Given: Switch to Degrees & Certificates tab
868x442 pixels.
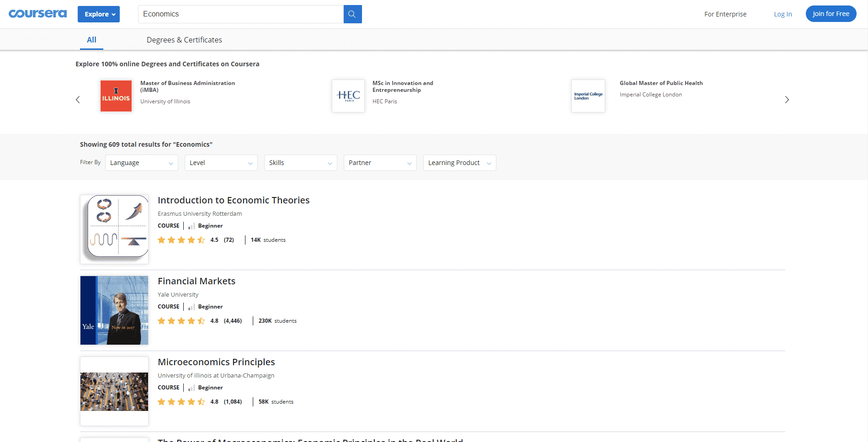Looking at the screenshot, I should click(184, 40).
